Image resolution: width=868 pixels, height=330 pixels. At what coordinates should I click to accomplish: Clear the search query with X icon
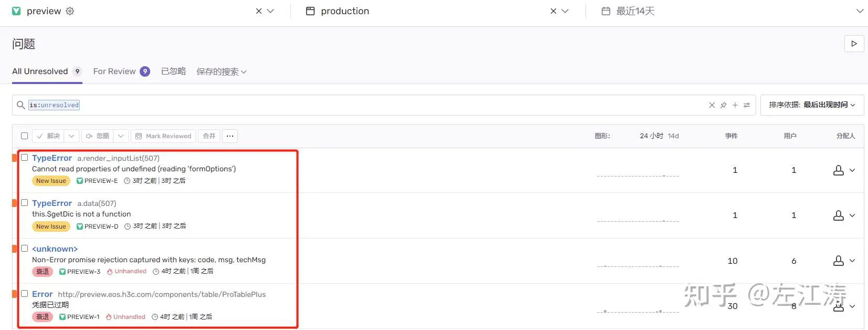[x=712, y=105]
